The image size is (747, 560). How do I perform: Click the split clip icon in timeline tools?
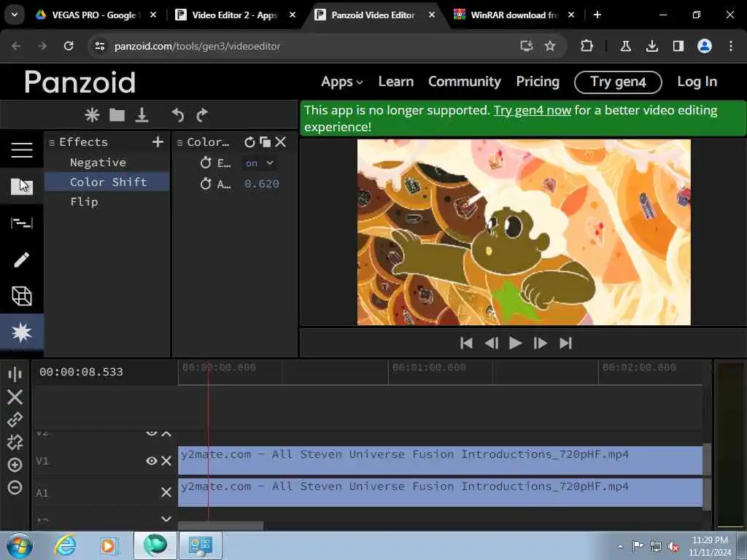coord(15,374)
